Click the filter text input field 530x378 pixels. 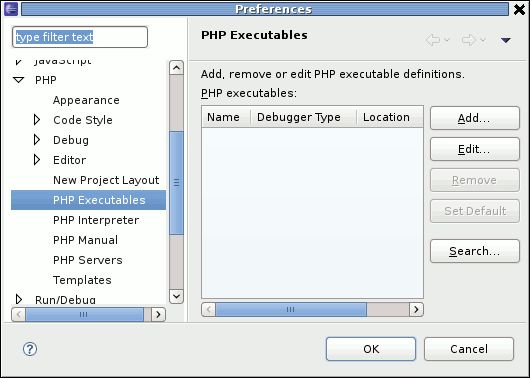(80, 37)
